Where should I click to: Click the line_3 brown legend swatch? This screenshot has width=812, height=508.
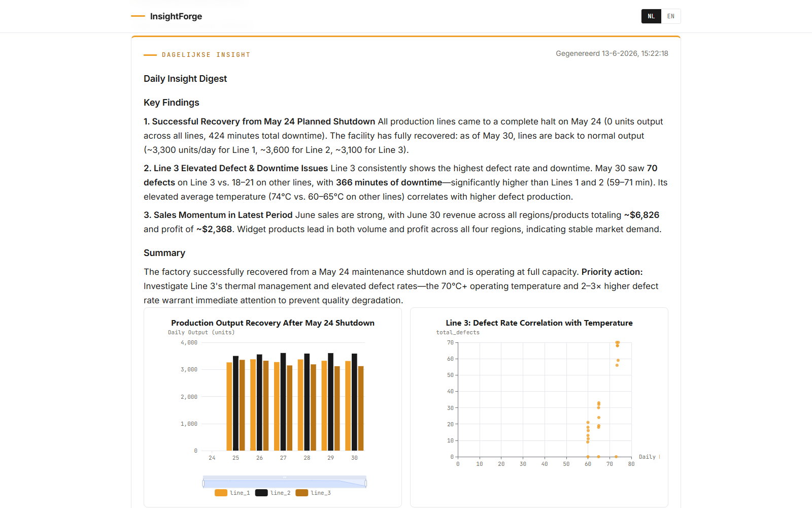302,493
